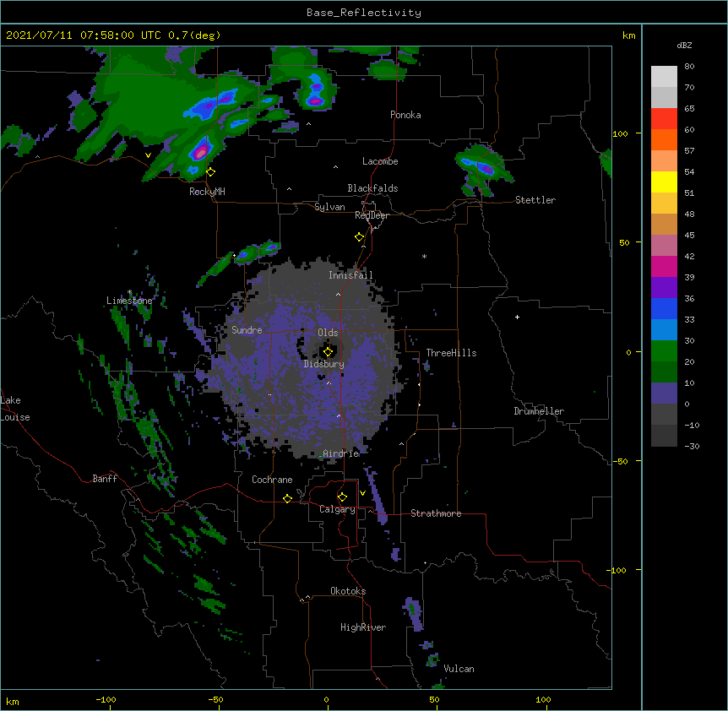Viewport: 728px width, 711px height.
Task: Click the Airdrie city label
Action: coord(341,453)
